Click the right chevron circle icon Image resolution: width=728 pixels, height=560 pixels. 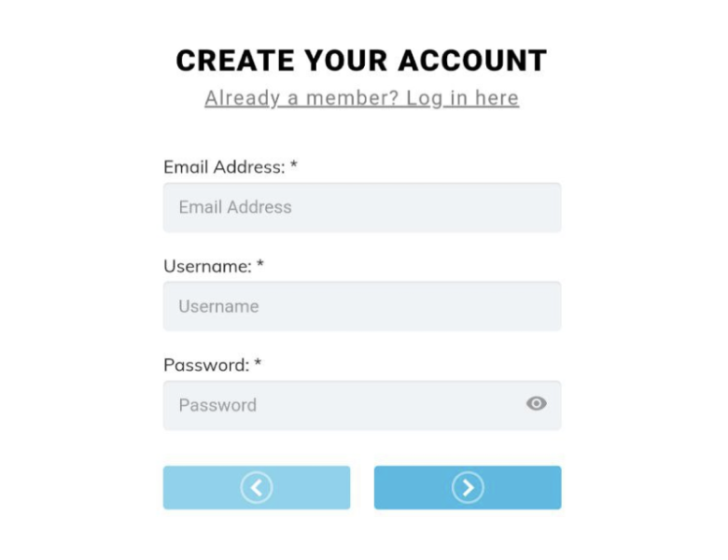(468, 487)
